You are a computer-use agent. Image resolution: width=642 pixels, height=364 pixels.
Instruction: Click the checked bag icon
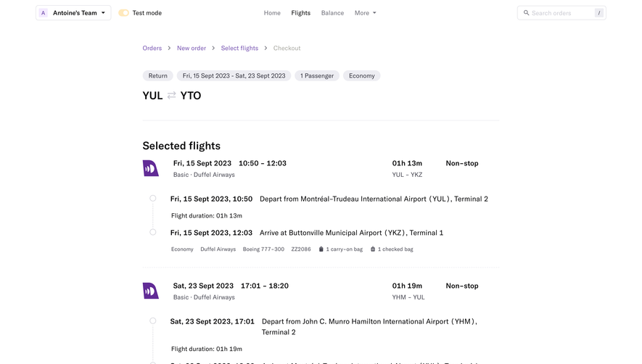coord(373,249)
